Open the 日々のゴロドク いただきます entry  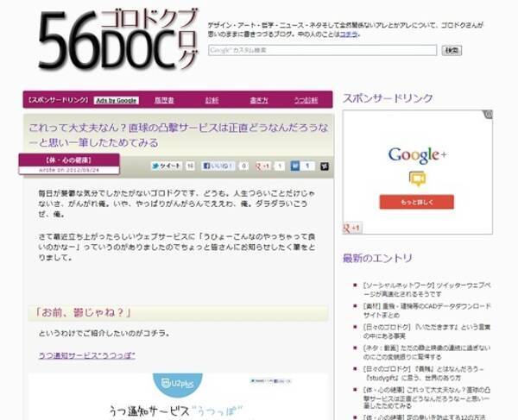pyautogui.click(x=426, y=331)
